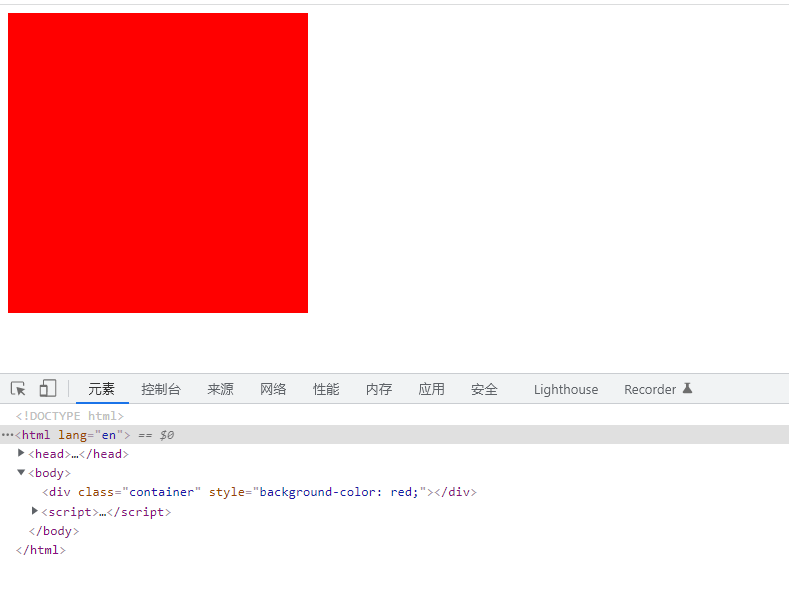Expand the script element node
The height and width of the screenshot is (611, 789).
click(x=34, y=511)
